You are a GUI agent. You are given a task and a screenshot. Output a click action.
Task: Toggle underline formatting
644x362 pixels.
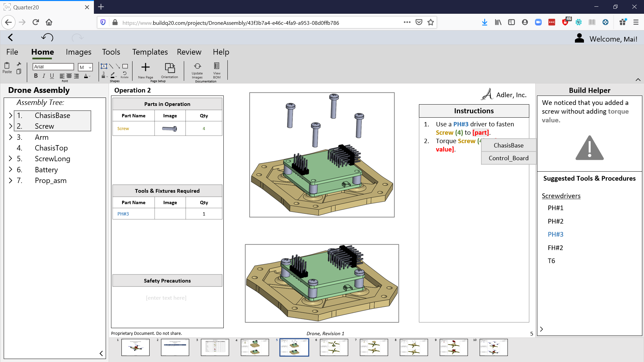[x=52, y=76]
